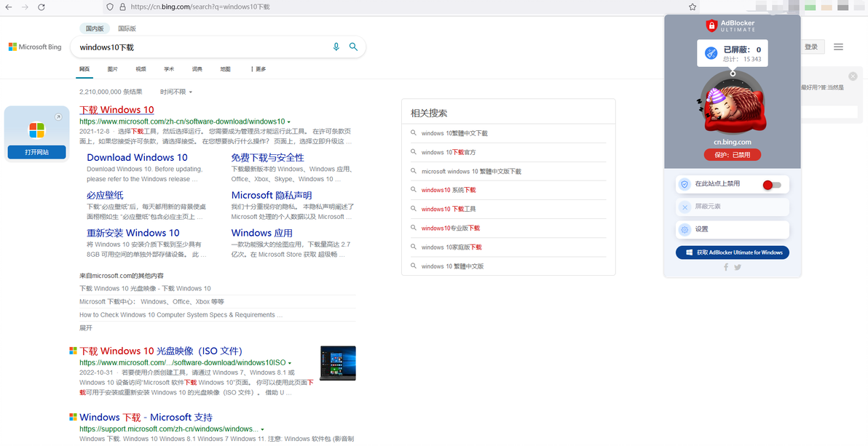The width and height of the screenshot is (868, 446).
Task: Click the microphone voice search icon
Action: [336, 47]
